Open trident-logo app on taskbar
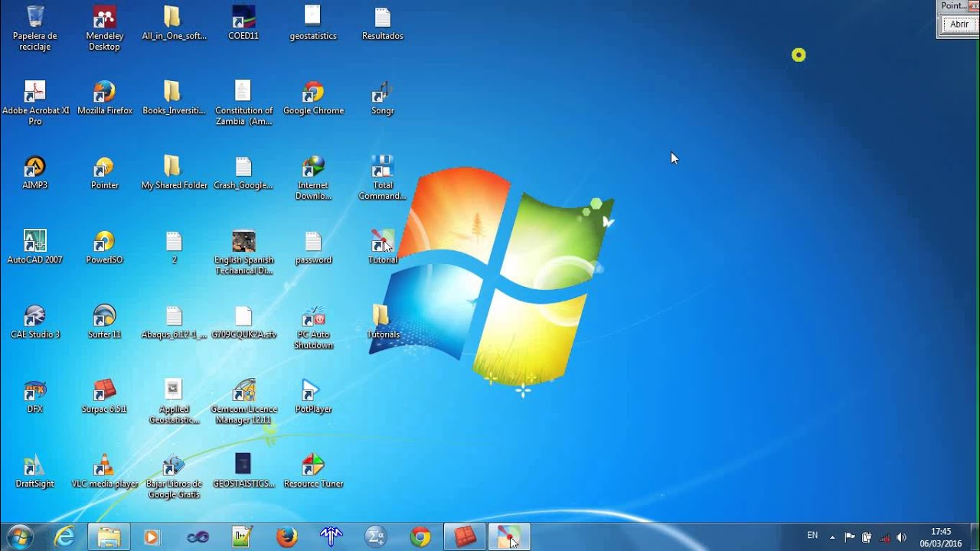980x551 pixels. (331, 537)
